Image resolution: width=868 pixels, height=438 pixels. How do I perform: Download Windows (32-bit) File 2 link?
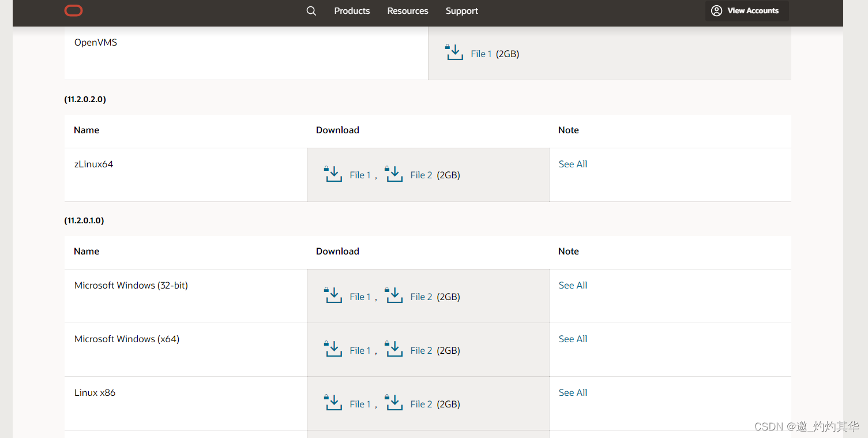[421, 297]
